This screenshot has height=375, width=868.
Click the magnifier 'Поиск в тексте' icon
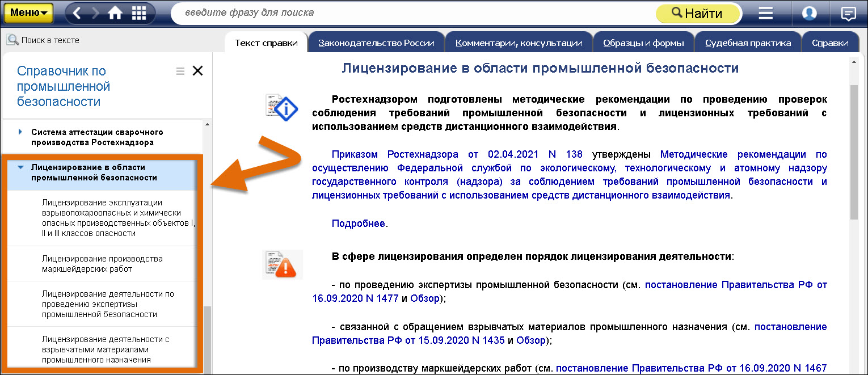pyautogui.click(x=12, y=40)
